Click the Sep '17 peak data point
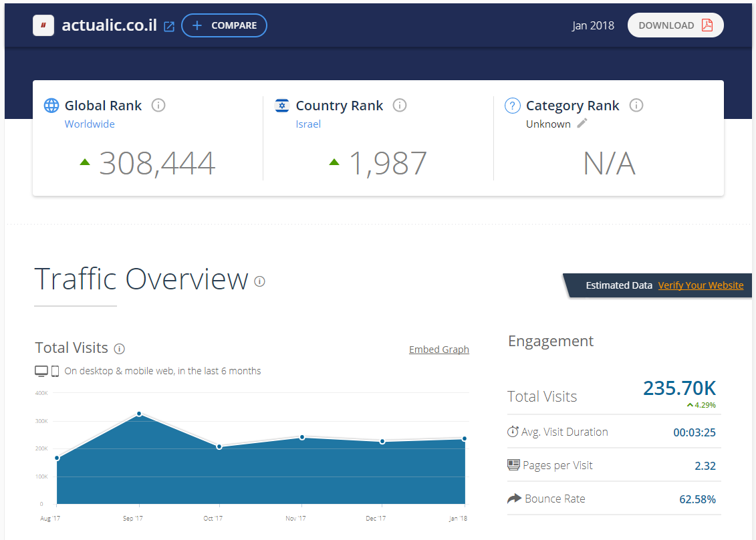756x540 pixels. click(x=139, y=414)
